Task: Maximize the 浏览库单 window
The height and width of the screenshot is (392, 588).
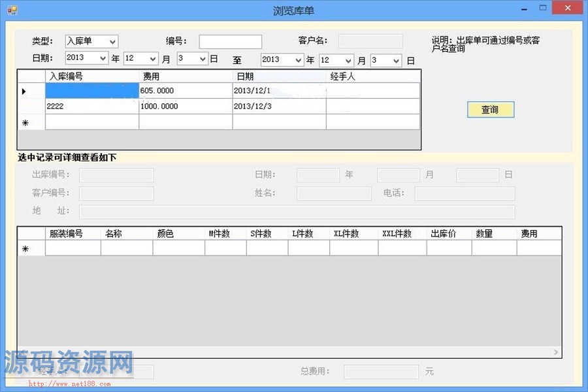Action: [543, 7]
